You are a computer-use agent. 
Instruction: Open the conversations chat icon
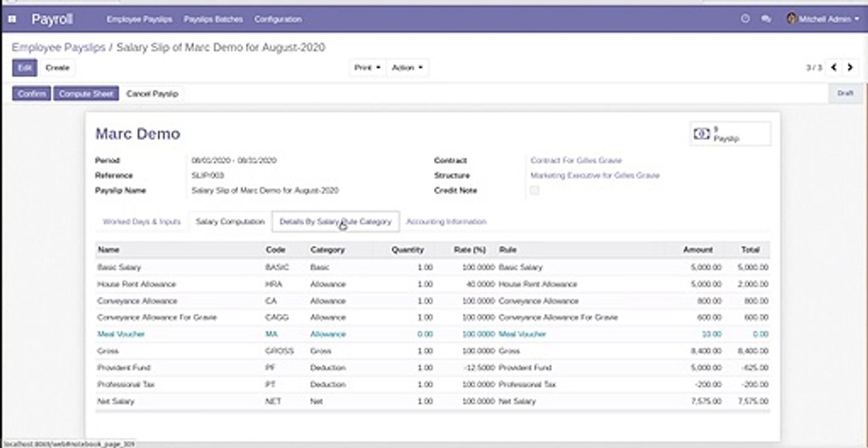coord(765,19)
